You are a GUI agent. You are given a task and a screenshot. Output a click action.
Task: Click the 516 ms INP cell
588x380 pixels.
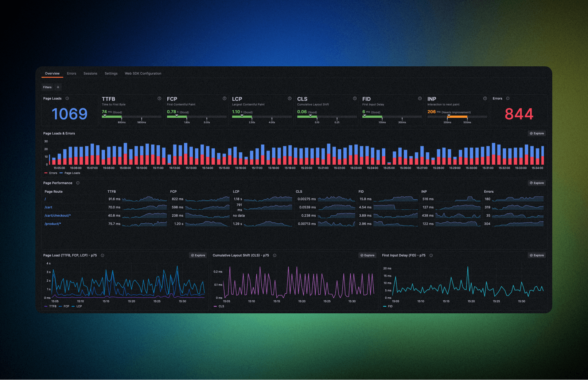[x=428, y=199]
